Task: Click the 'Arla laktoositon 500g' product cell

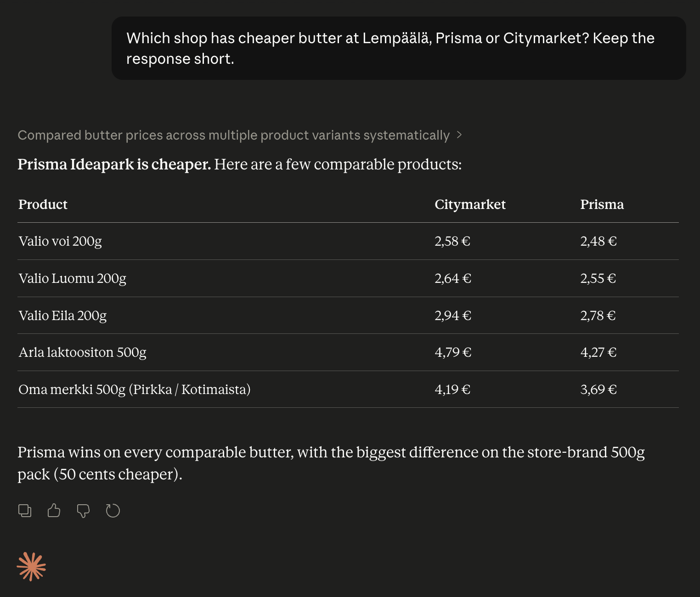Action: [x=83, y=352]
